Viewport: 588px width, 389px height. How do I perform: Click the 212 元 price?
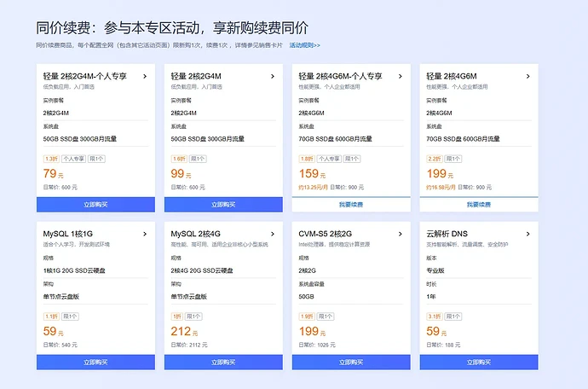coord(184,332)
